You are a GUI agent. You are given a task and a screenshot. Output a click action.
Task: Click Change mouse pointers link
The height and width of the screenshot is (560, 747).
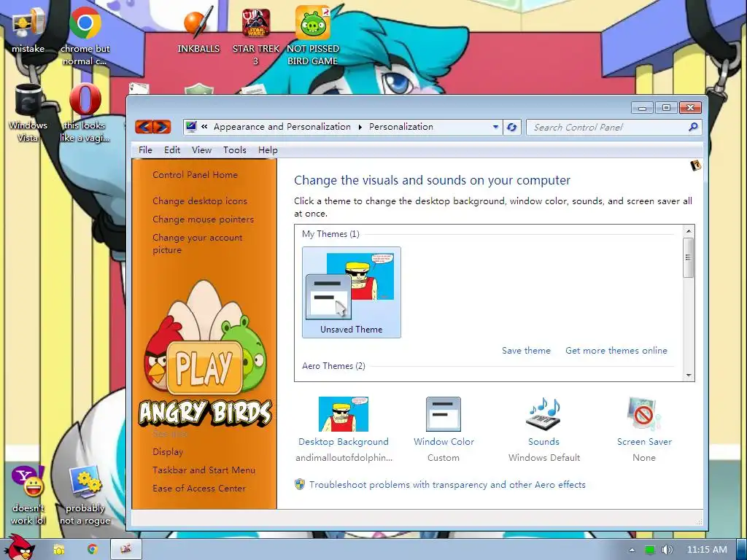[203, 219]
